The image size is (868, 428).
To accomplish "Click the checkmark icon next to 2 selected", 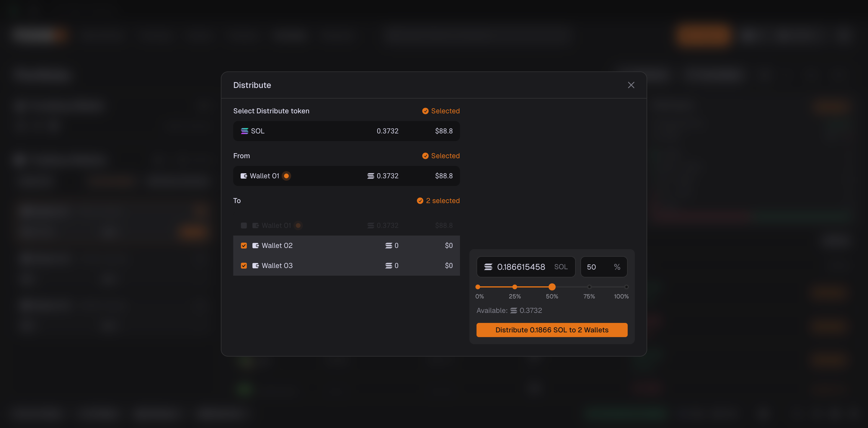I will (420, 201).
